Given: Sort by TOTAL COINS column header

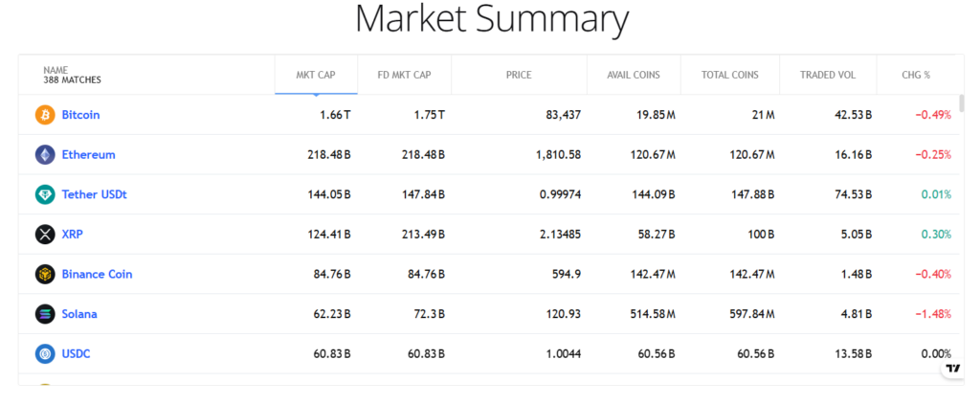Looking at the screenshot, I should (x=729, y=75).
